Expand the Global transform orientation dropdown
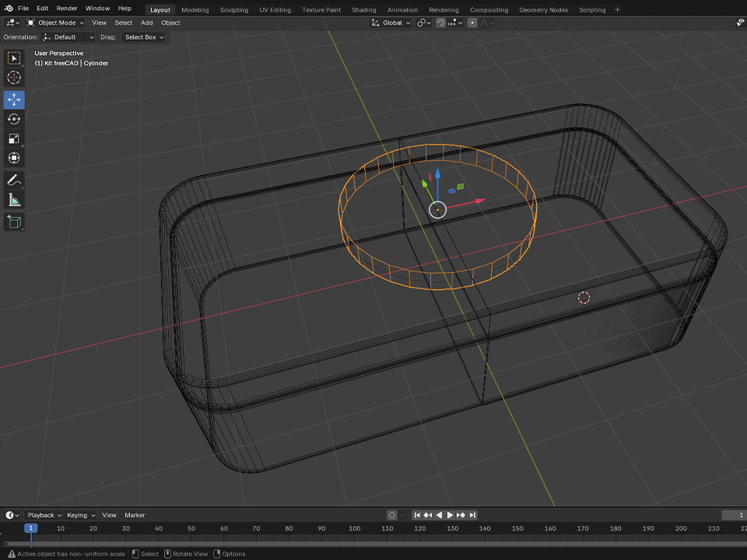Screen dimensions: 747x560 tap(392, 23)
